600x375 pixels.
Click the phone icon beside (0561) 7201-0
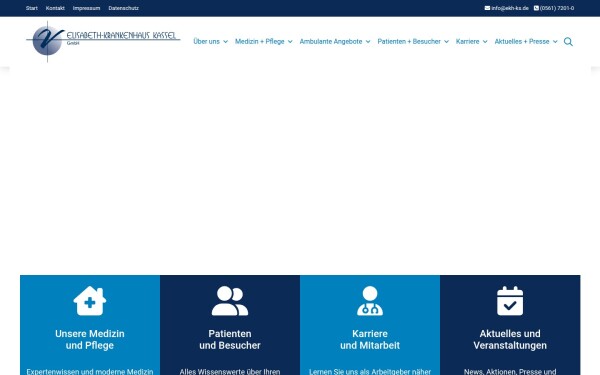click(536, 8)
